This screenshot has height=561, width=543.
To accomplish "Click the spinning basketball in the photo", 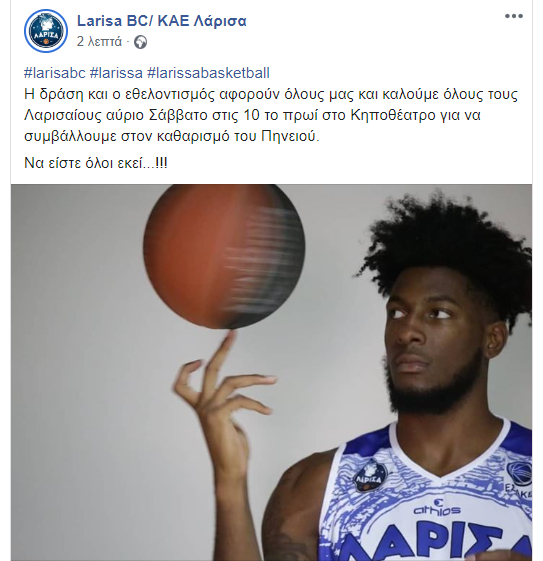I will 224,256.
